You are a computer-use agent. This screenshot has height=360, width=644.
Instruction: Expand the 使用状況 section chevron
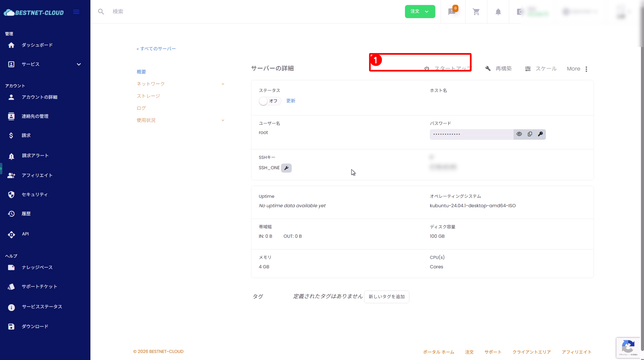point(223,120)
